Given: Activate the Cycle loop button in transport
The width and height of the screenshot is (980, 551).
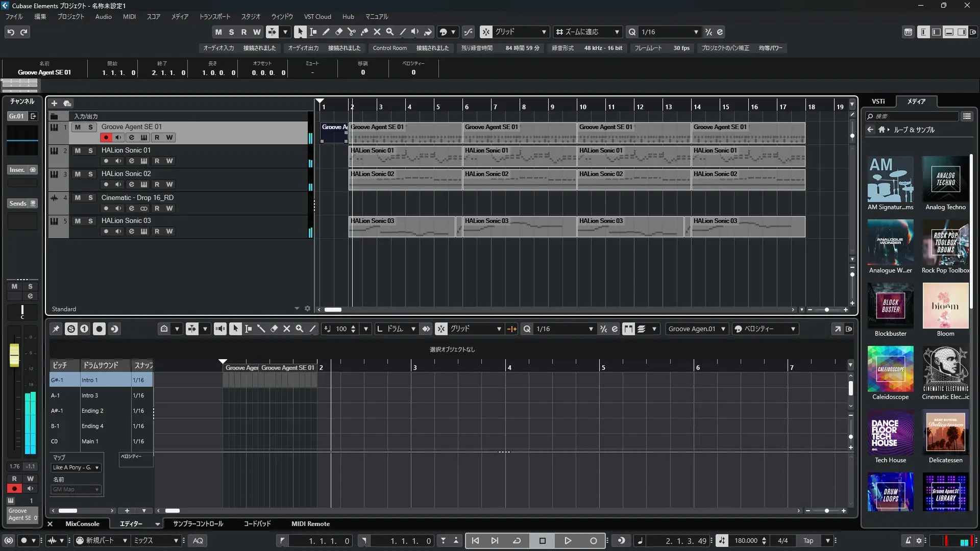Looking at the screenshot, I should coord(517,541).
